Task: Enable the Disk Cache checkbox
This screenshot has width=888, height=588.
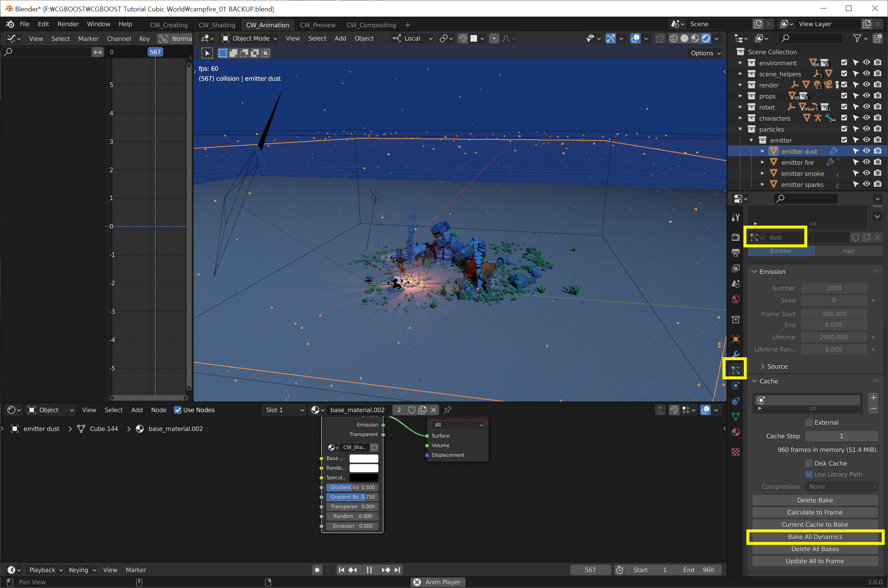Action: point(809,463)
